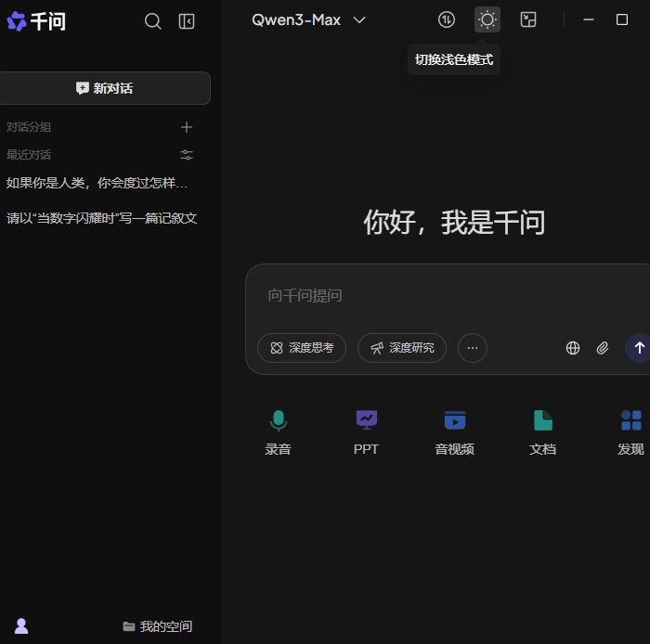Open the 录音 recording tool

(x=278, y=432)
